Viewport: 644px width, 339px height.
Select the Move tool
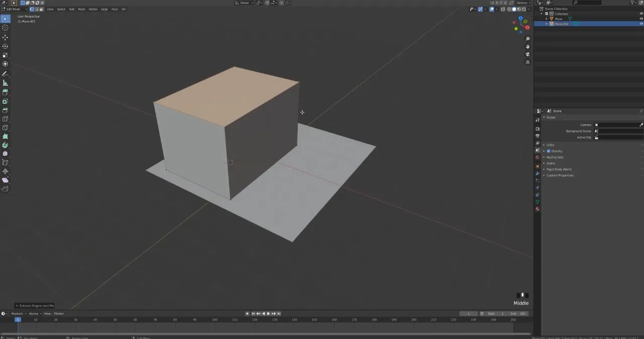click(5, 38)
